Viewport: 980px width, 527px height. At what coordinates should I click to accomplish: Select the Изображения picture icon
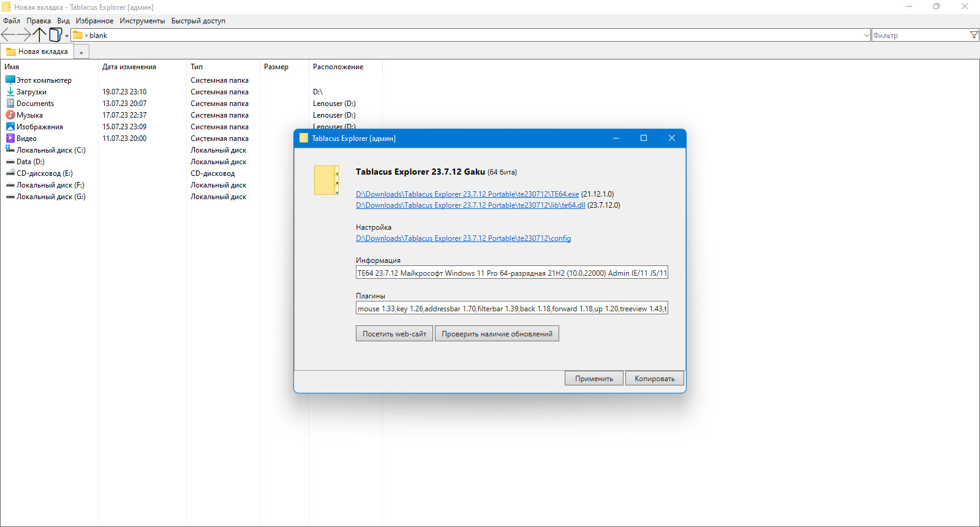[10, 126]
